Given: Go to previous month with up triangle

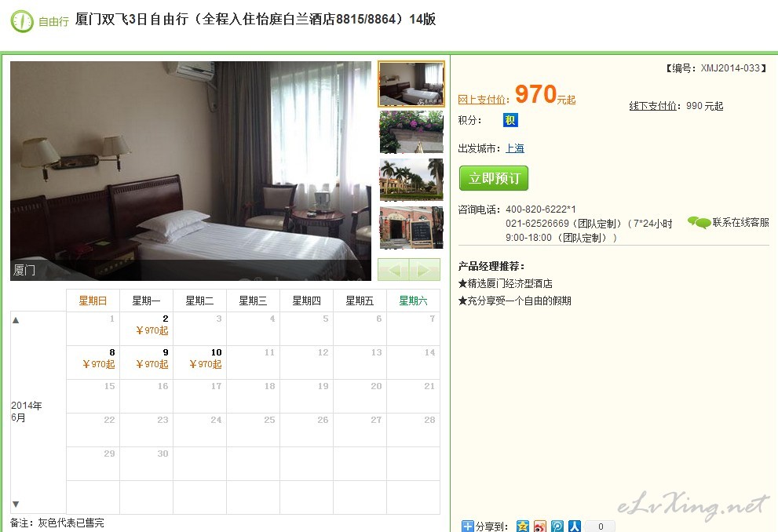Looking at the screenshot, I should tap(16, 320).
